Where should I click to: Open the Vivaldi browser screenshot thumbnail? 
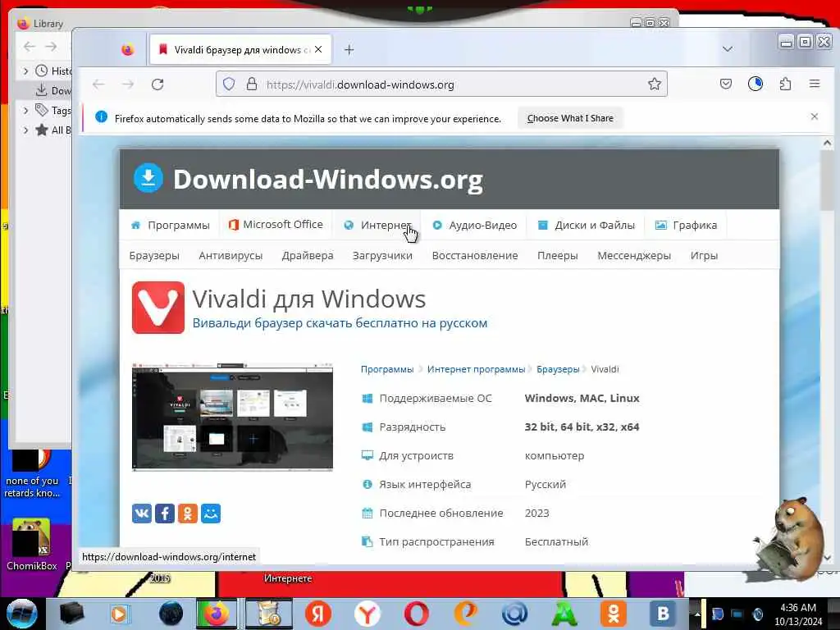point(232,417)
